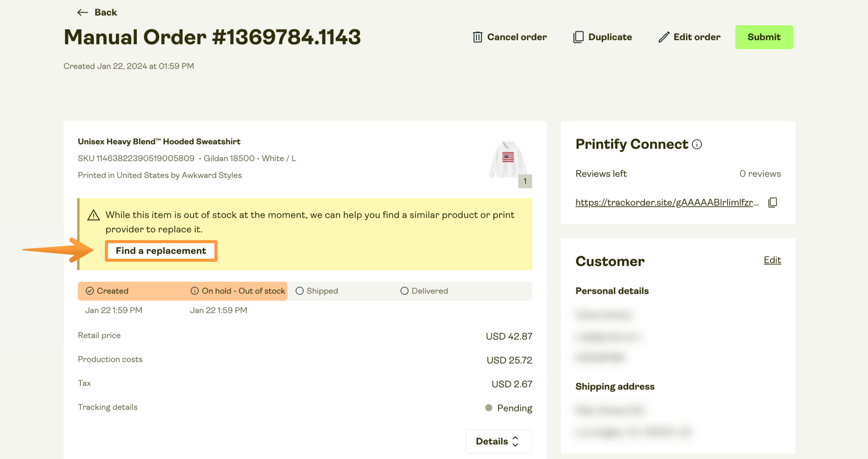Select the Shipped status circle
This screenshot has width=868, height=459.
(300, 291)
